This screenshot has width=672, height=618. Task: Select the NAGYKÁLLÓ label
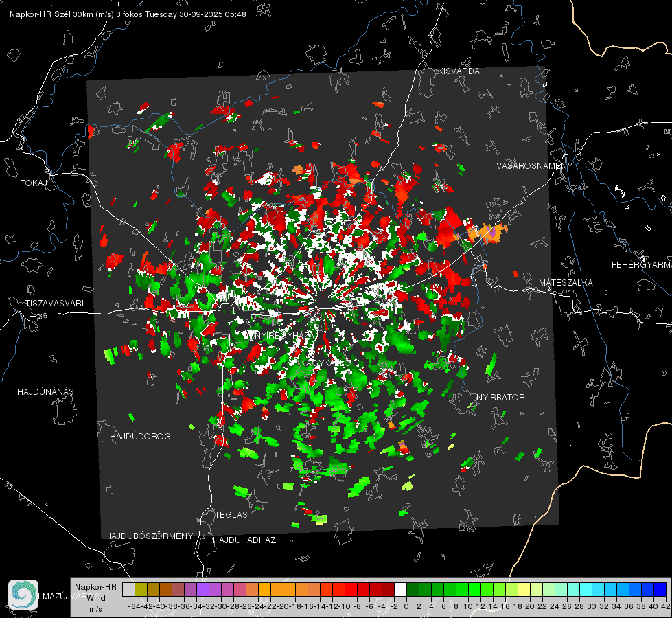[325, 363]
